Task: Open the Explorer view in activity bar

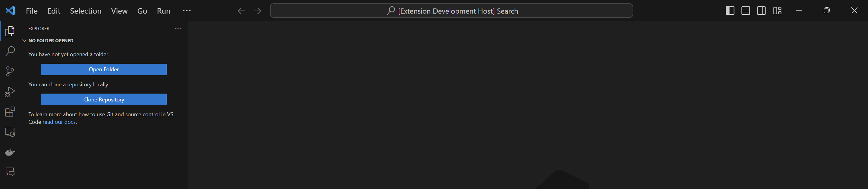Action: click(x=10, y=31)
